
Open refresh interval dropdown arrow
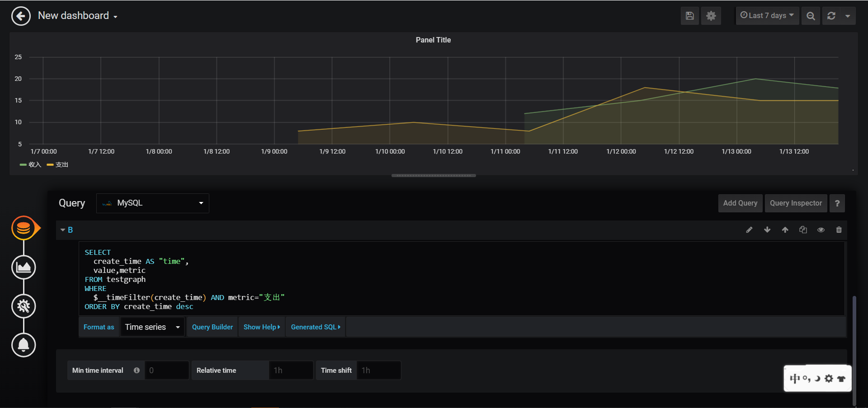point(848,16)
